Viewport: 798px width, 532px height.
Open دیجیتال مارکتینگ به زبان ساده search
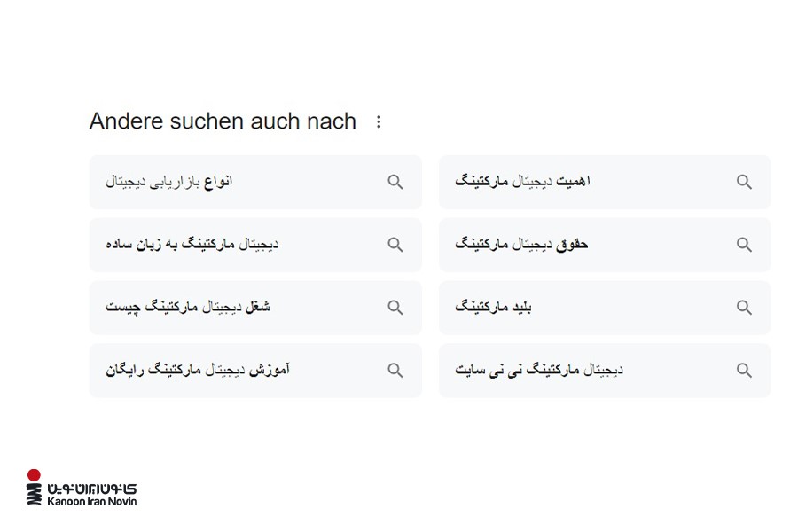tap(192, 245)
